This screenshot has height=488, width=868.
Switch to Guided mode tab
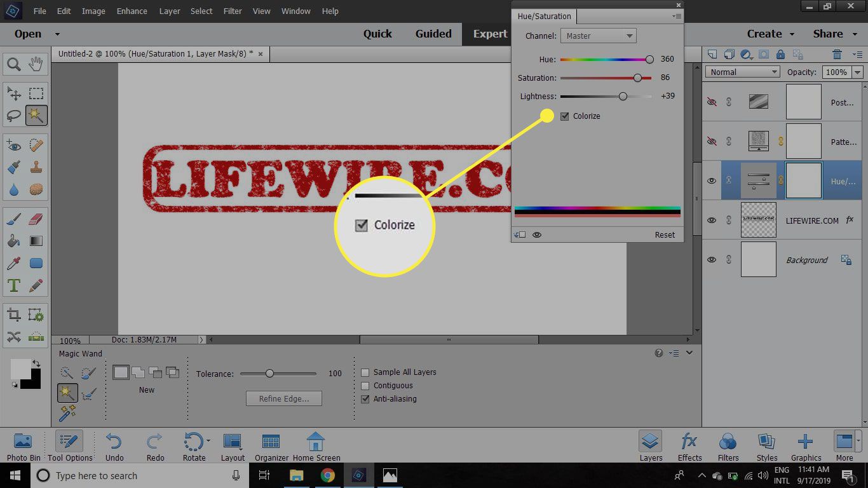433,34
